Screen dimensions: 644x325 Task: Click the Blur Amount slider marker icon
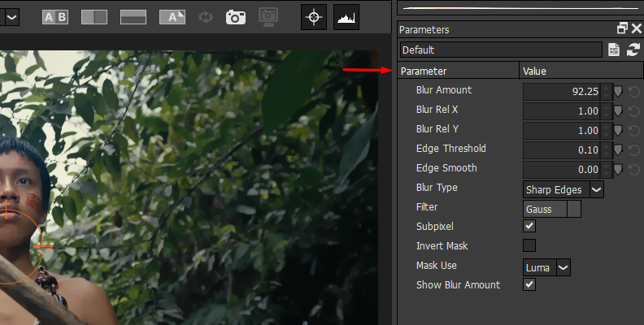(618, 92)
